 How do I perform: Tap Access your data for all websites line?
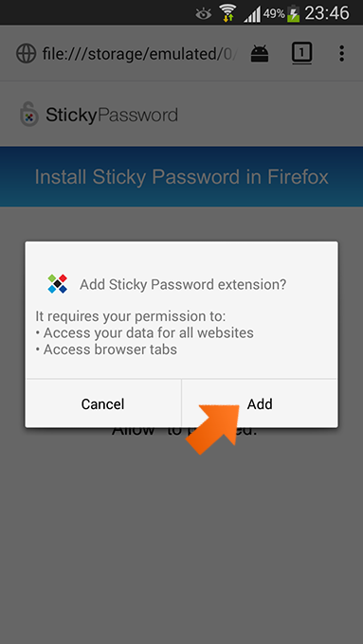(x=144, y=332)
